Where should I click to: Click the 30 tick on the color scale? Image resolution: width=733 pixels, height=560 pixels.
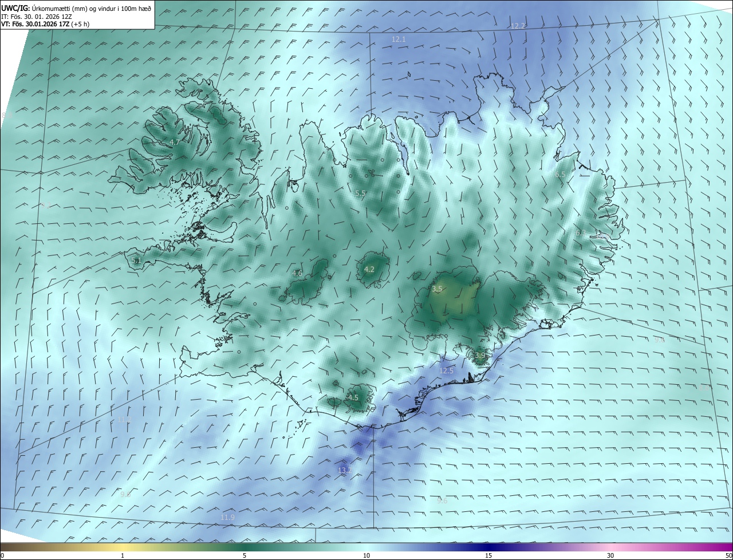pyautogui.click(x=610, y=555)
